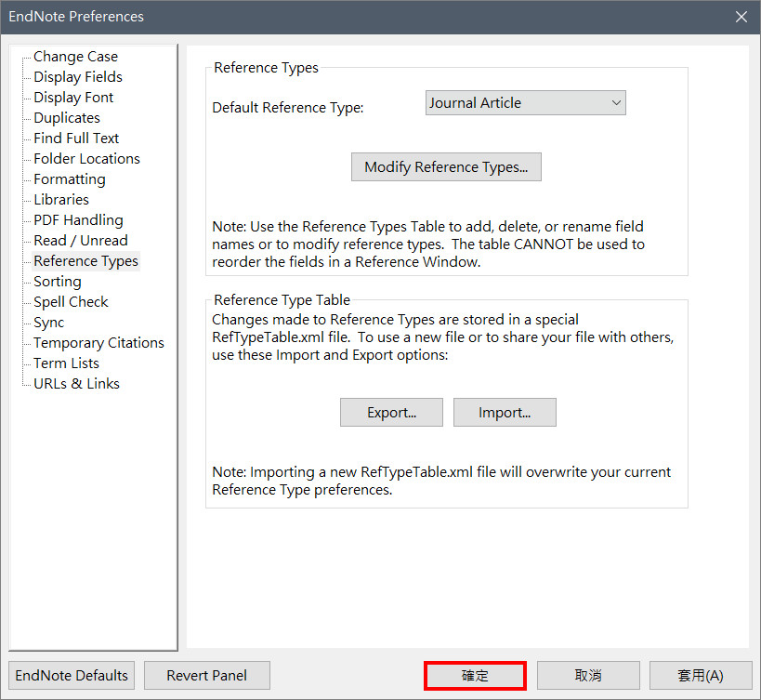Apply changes with 套用(A) button
Viewport: 761px width, 700px height.
(x=701, y=675)
